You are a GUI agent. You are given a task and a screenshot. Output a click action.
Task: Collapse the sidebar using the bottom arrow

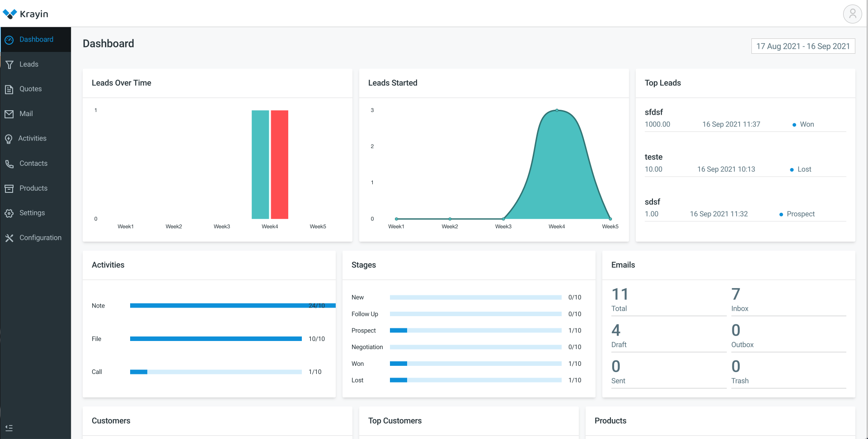[9, 428]
